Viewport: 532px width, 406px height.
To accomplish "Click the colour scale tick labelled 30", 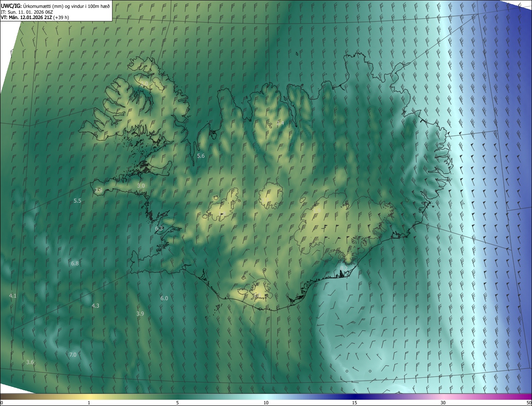I will point(443,403).
